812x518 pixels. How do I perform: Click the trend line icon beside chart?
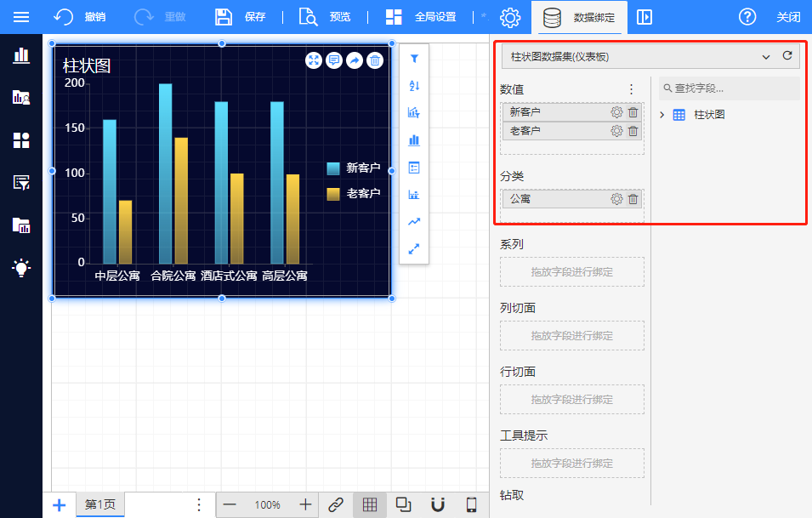tap(414, 222)
